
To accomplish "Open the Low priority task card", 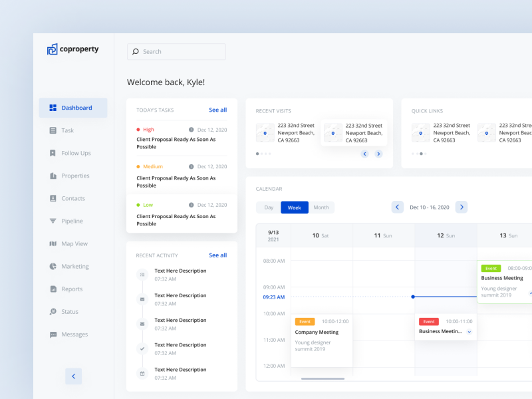I will 182,213.
